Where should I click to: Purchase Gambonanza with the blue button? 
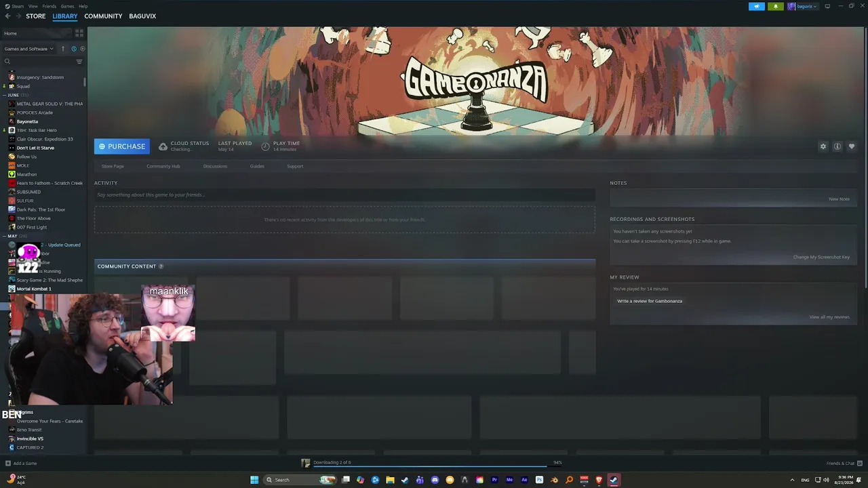(x=122, y=146)
